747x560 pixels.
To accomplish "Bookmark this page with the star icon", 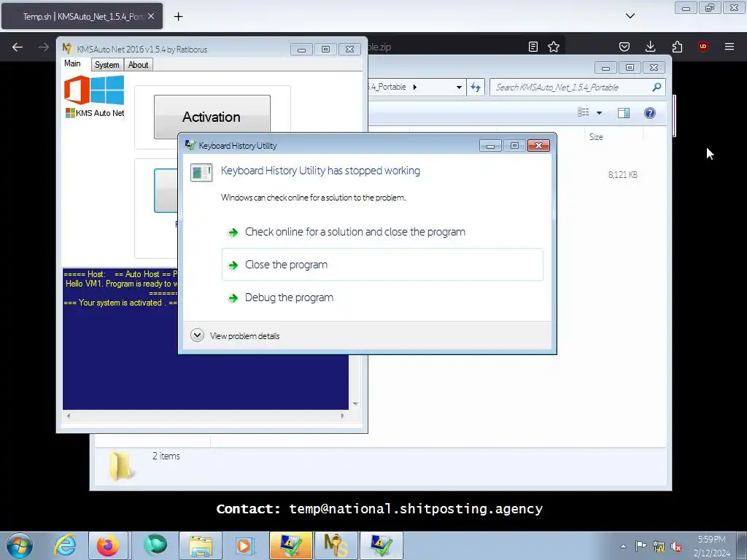I will [x=554, y=47].
